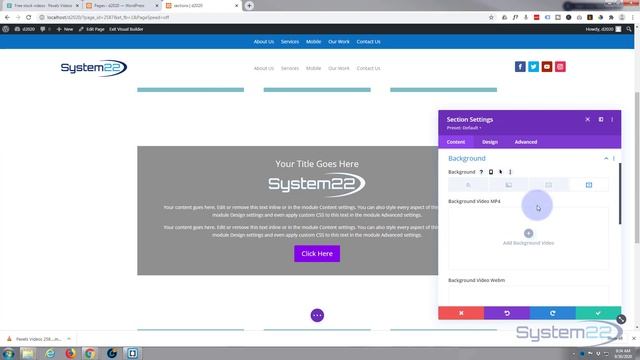Switch to the Advanced tab
640x360 pixels.
(526, 142)
